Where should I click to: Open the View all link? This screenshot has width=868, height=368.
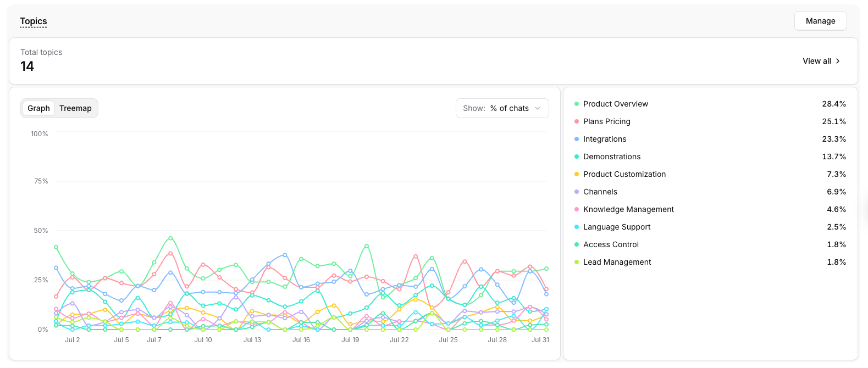(821, 61)
